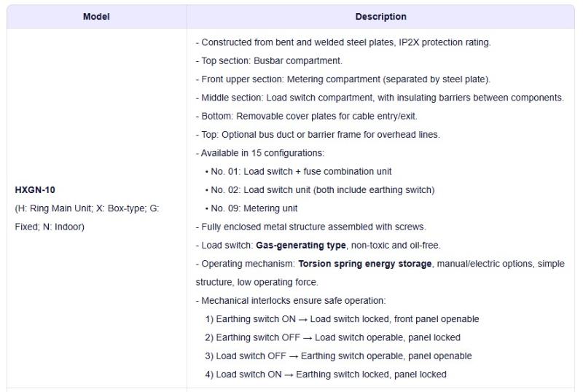The width and height of the screenshot is (583, 392).
Task: Click the IP2X protection rating line
Action: (343, 42)
